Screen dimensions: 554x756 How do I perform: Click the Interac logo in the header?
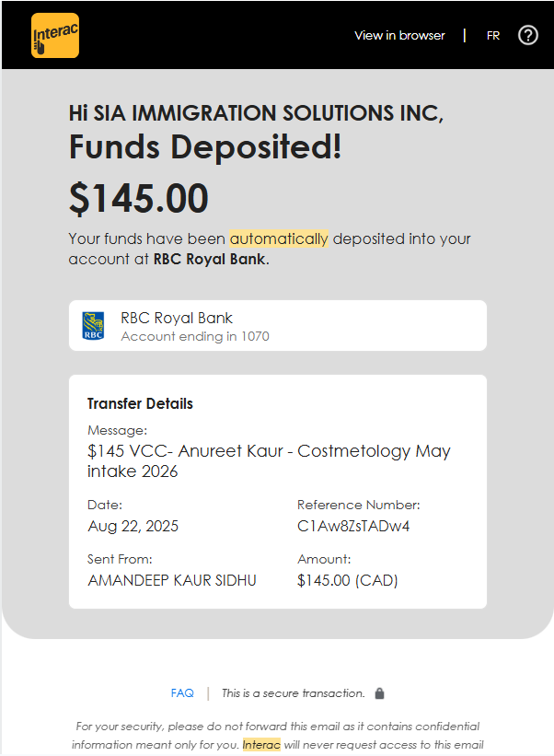click(55, 36)
